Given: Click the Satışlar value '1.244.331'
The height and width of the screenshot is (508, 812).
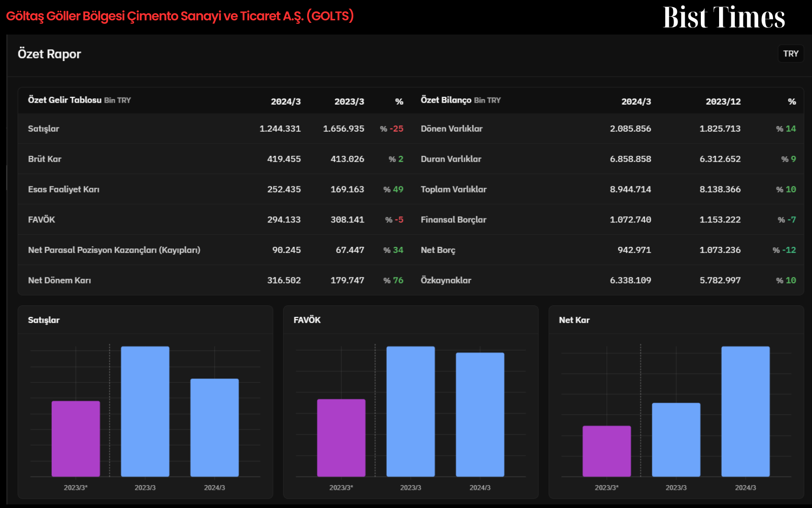Looking at the screenshot, I should coord(280,129).
